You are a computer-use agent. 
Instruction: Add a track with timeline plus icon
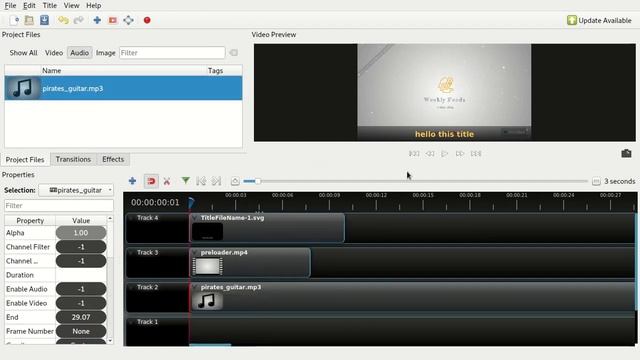coord(132,181)
